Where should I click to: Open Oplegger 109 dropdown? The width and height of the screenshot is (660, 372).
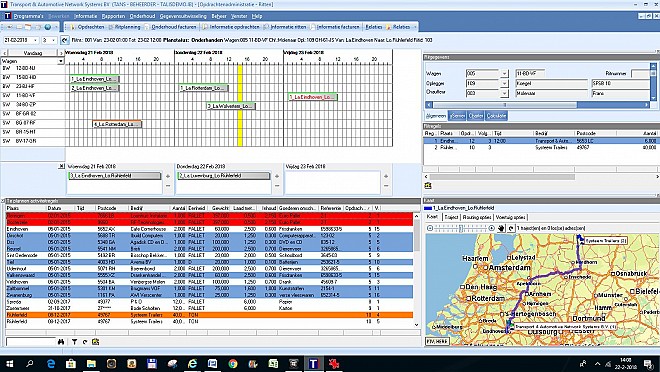tap(504, 83)
